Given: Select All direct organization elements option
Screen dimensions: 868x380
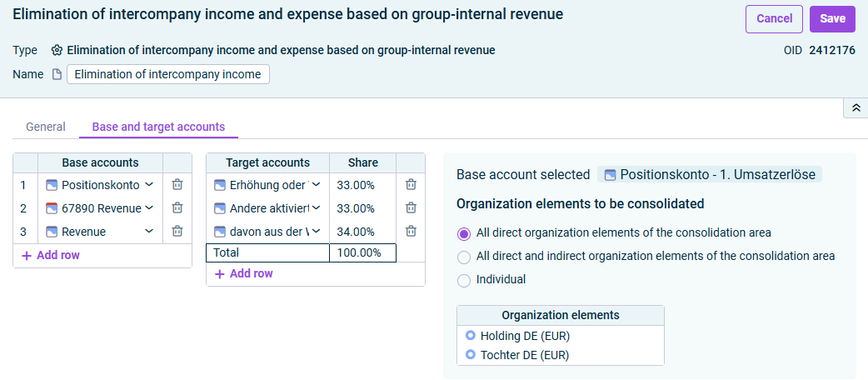Looking at the screenshot, I should click(x=464, y=233).
